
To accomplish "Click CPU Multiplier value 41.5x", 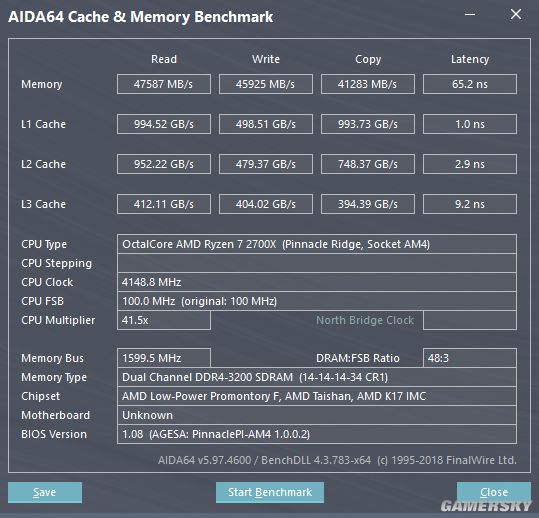I will click(x=164, y=320).
